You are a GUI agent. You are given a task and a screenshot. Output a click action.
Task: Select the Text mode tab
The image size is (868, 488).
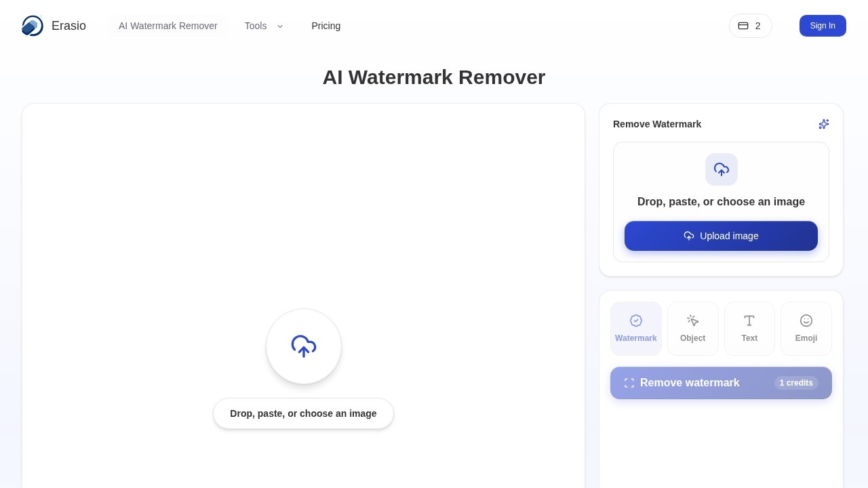[749, 329]
